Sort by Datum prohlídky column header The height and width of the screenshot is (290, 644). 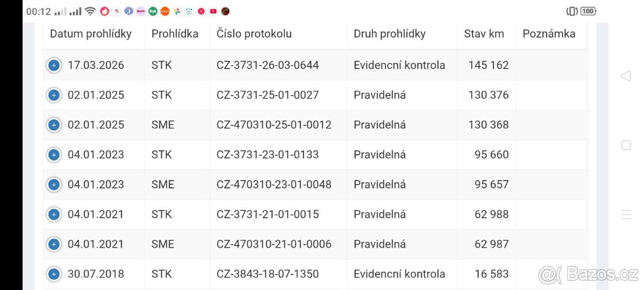pyautogui.click(x=91, y=33)
